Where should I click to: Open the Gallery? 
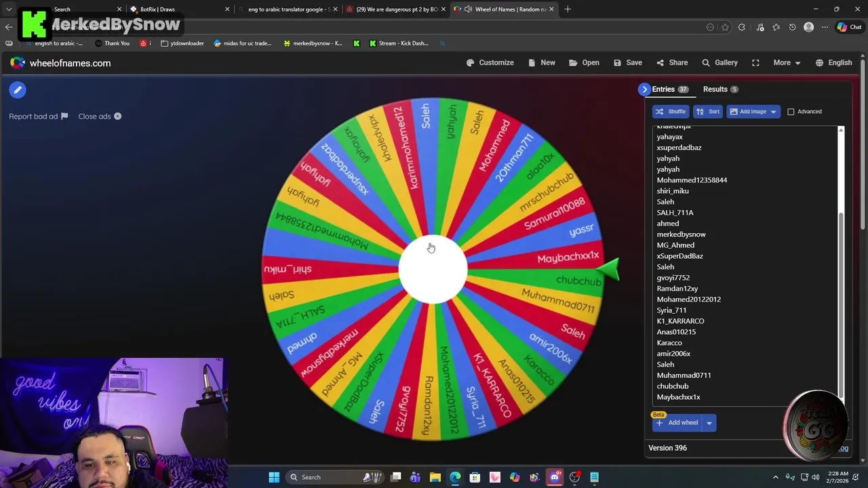click(x=719, y=63)
